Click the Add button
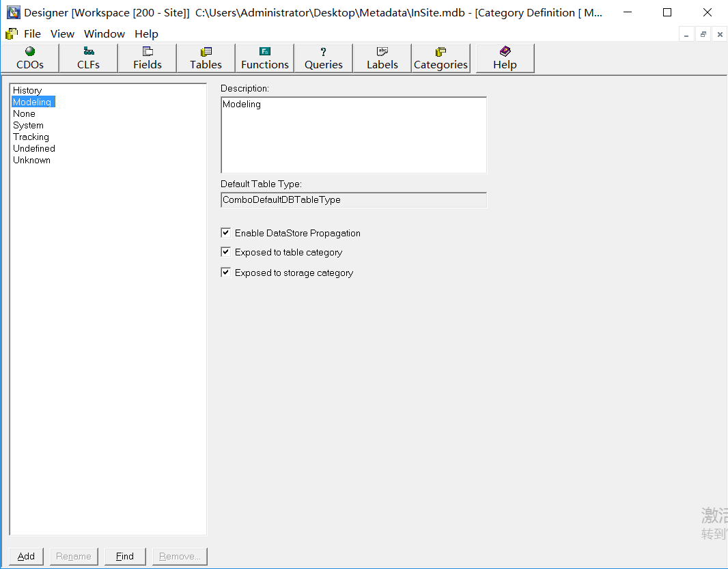728x569 pixels. [27, 556]
